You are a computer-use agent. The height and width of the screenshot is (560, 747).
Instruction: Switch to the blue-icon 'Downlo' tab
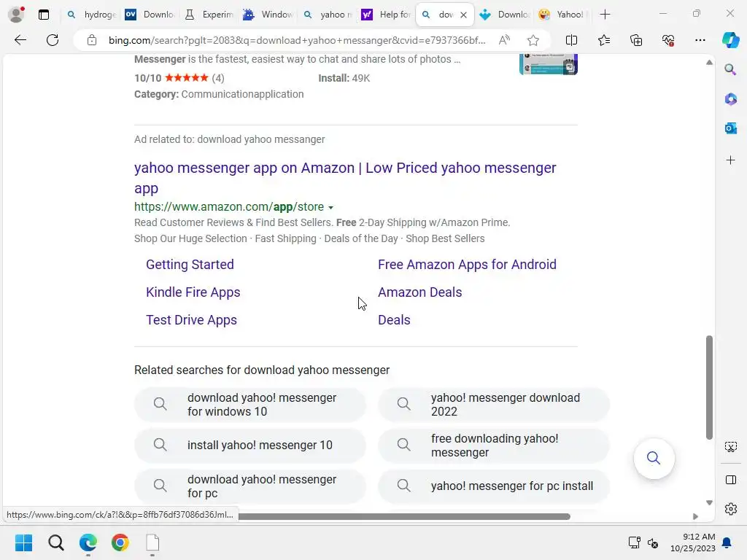pos(503,15)
